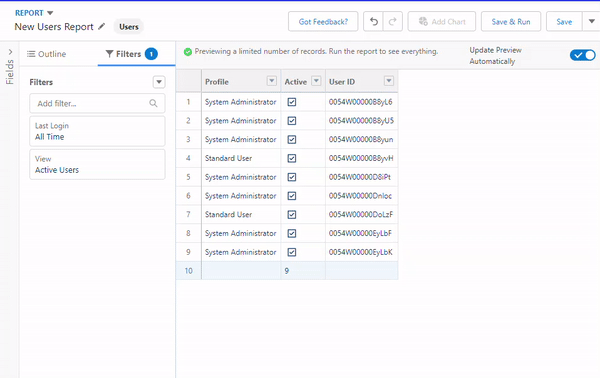Click the Active checkbox in row 1
The width and height of the screenshot is (600, 378).
292,102
